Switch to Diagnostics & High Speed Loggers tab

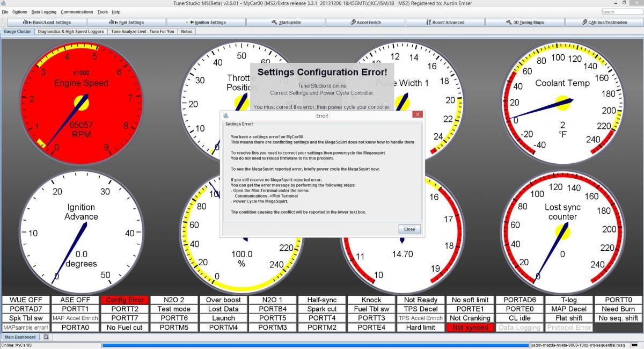[x=71, y=32]
